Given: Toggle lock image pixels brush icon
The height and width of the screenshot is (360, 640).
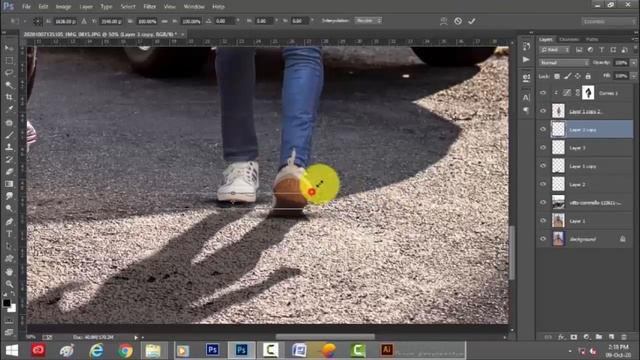Looking at the screenshot, I should 567,76.
